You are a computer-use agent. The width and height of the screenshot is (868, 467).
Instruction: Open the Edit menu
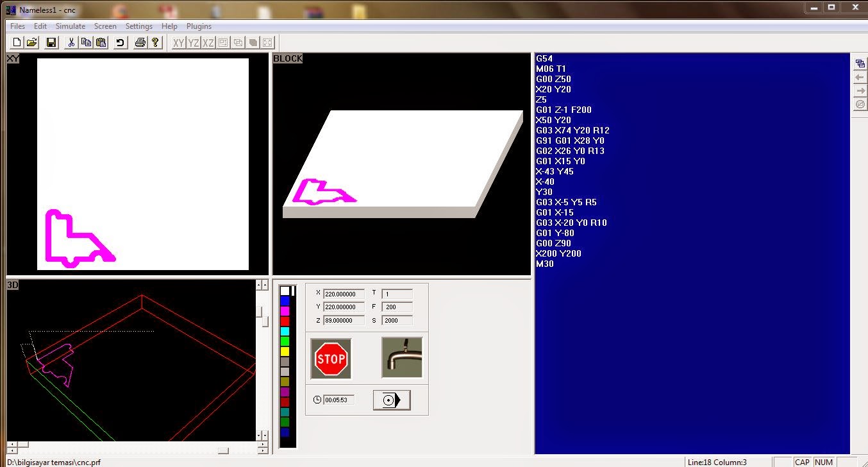pos(40,26)
